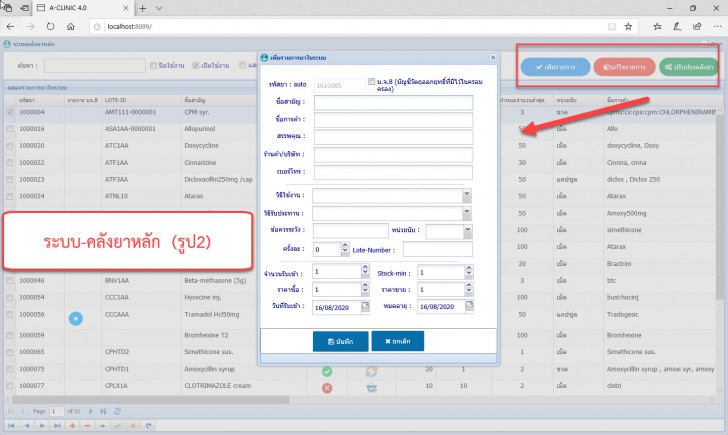Open the calendar for วันที่รับเข้า date

[x=365, y=306]
